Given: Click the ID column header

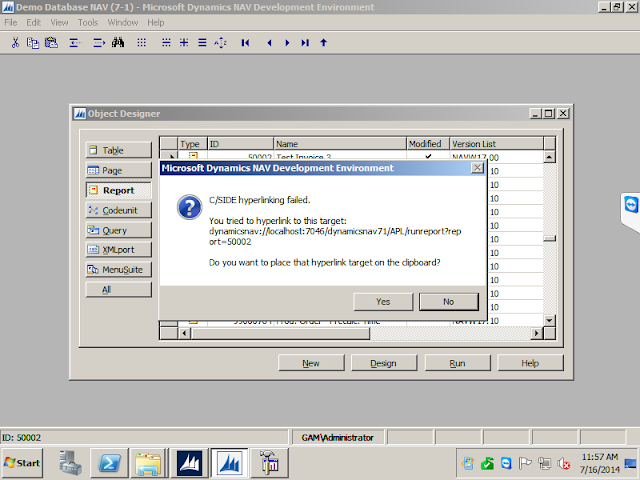Looking at the screenshot, I should point(240,144).
